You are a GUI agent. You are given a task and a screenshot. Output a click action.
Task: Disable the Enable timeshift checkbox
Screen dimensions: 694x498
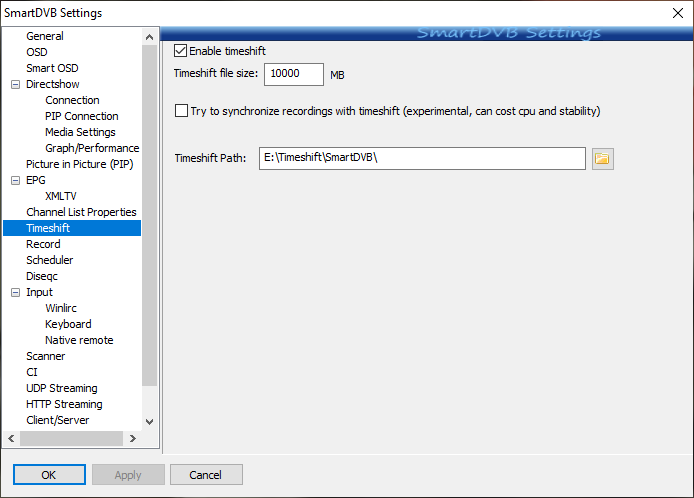tap(180, 50)
